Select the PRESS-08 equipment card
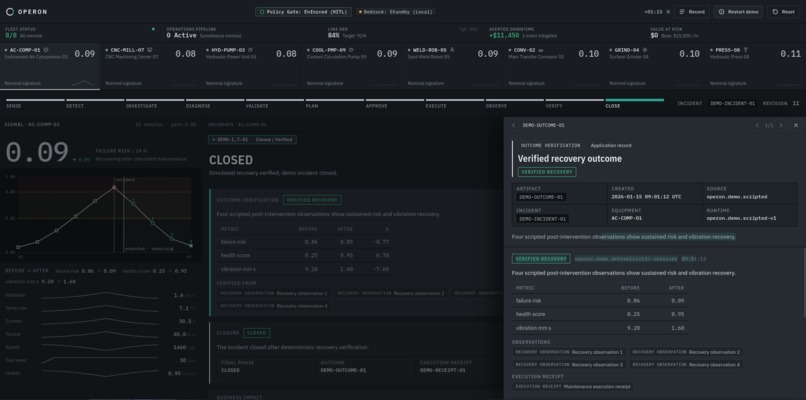This screenshot has height=400, width=806. tap(755, 66)
